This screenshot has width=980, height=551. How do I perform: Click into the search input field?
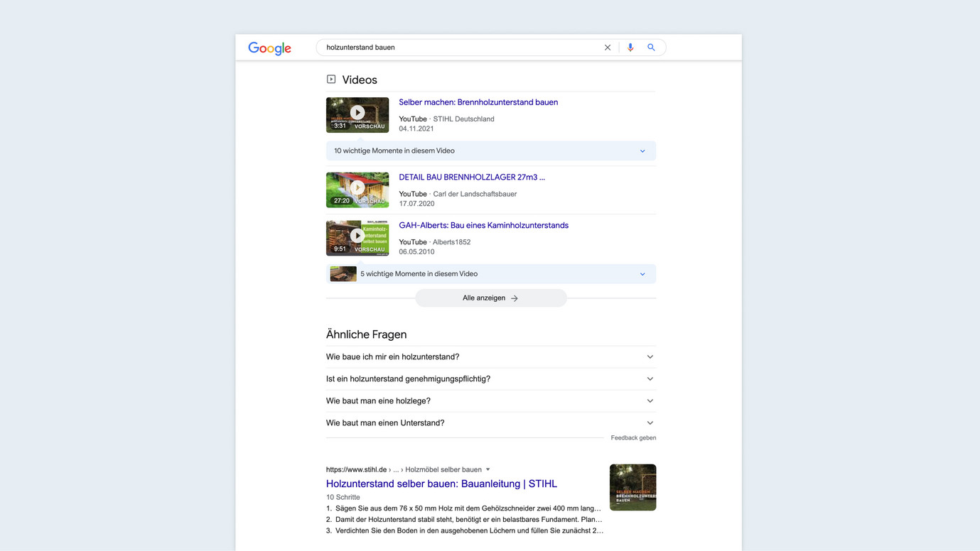[x=455, y=48]
